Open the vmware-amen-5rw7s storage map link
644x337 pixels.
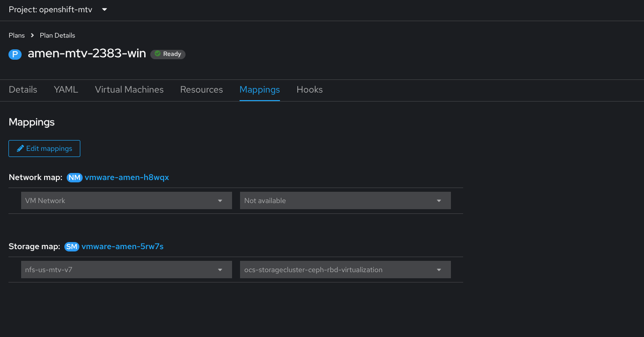(x=123, y=246)
